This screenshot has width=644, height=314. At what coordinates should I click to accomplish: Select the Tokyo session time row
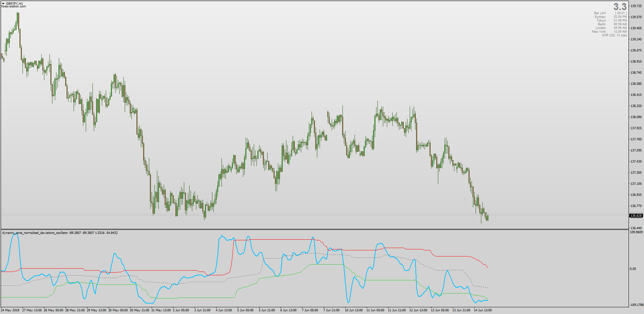tap(612, 21)
